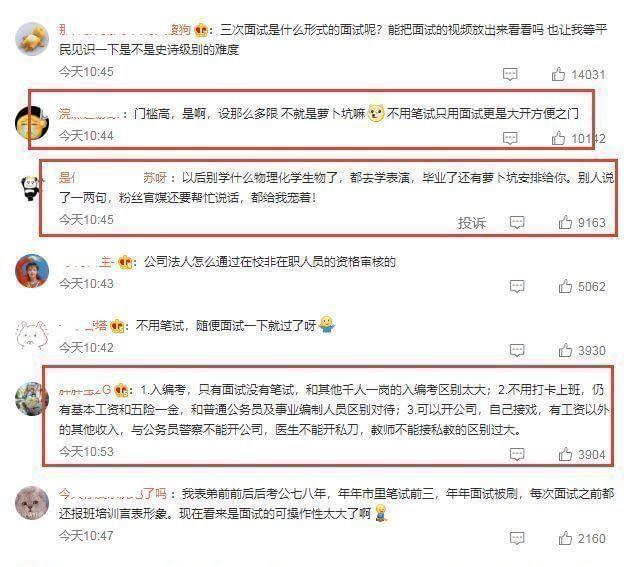Click 投诉 to report the comment
The height and width of the screenshot is (567, 627).
click(472, 223)
